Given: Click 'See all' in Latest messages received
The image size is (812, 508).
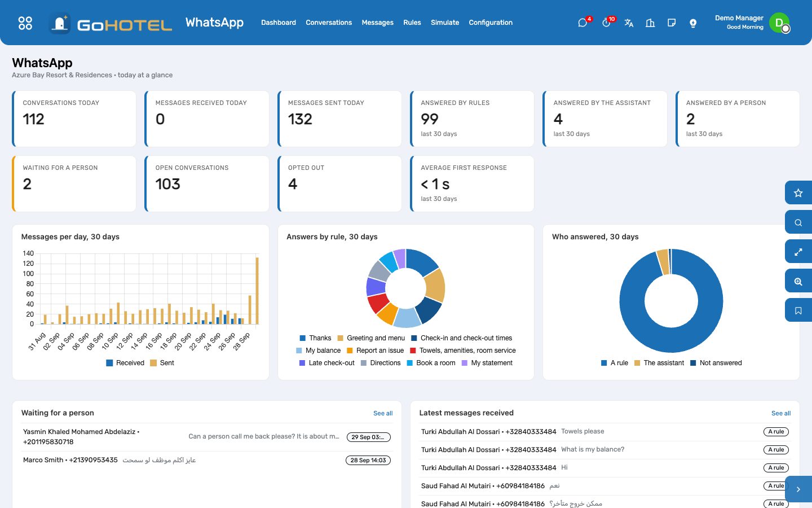Looking at the screenshot, I should click(x=781, y=413).
